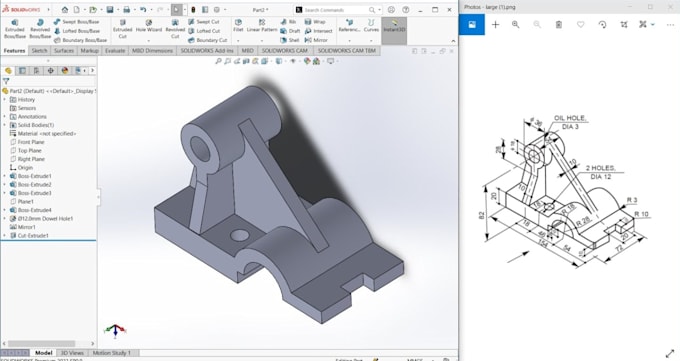680x361 pixels.
Task: Click the Print icon
Action: click(126, 10)
